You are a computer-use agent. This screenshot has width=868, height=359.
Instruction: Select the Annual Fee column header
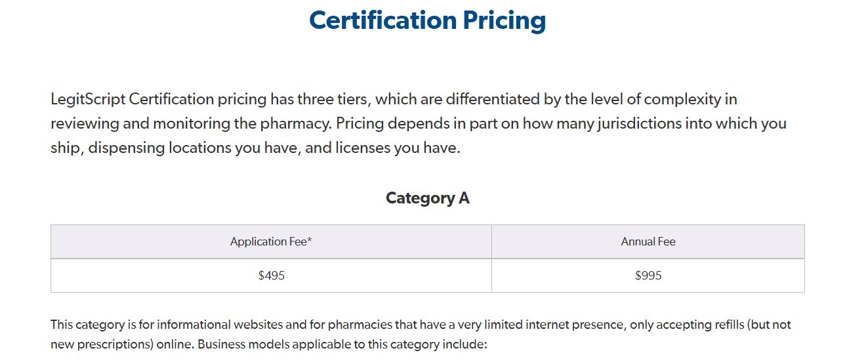click(x=648, y=242)
